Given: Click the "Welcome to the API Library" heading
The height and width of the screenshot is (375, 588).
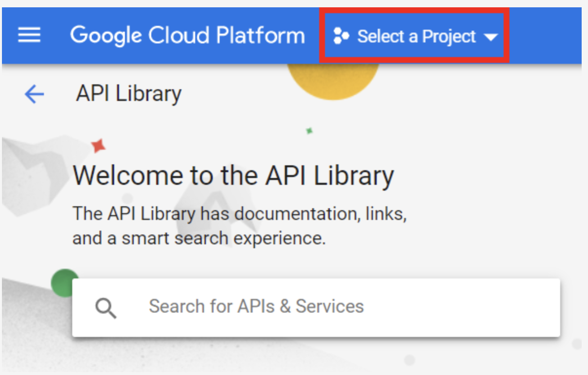Looking at the screenshot, I should [233, 176].
